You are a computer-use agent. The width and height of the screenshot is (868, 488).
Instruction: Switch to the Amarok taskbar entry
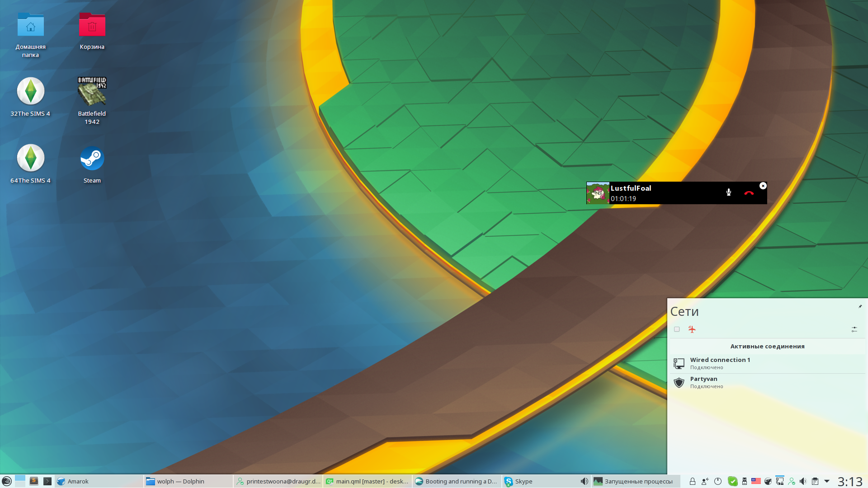pos(99,481)
